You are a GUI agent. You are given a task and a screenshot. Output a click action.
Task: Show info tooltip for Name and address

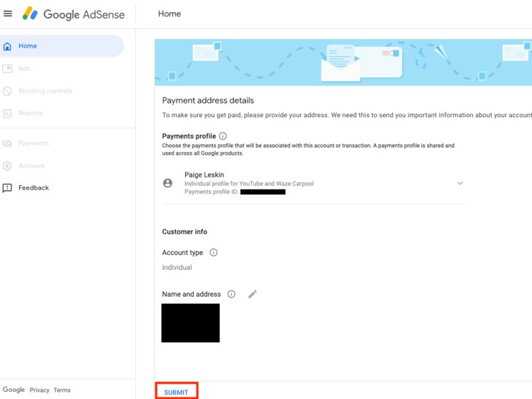point(231,294)
